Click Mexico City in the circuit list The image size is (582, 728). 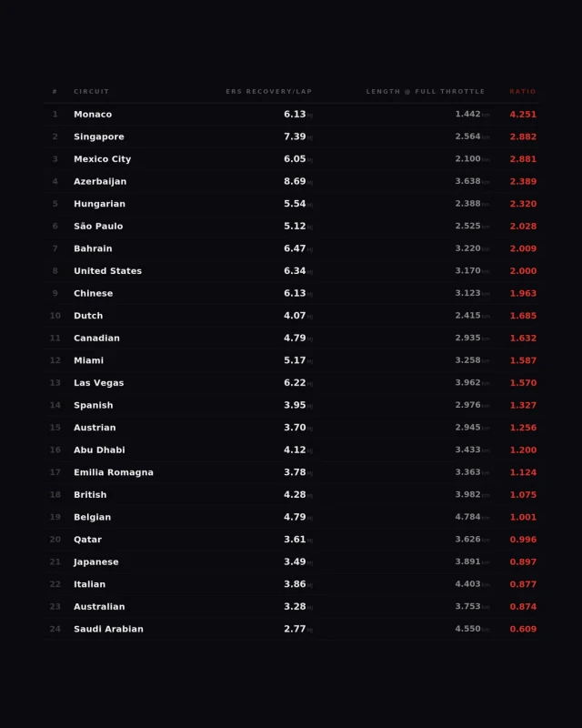[103, 158]
